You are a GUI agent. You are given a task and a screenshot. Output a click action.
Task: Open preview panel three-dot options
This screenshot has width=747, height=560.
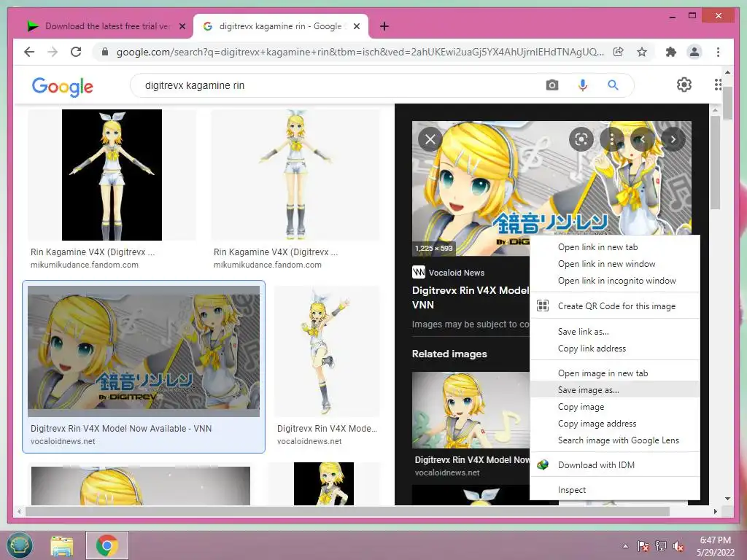(612, 139)
